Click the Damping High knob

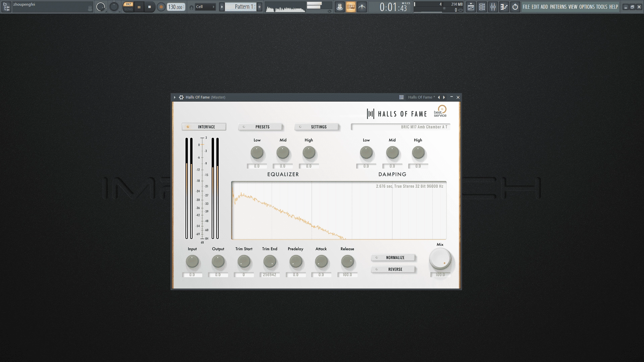point(418,153)
